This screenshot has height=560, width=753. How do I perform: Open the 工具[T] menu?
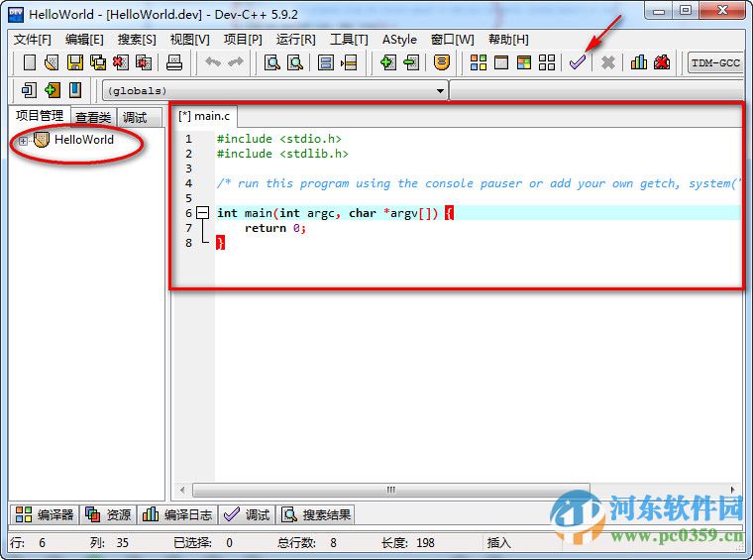click(x=349, y=40)
